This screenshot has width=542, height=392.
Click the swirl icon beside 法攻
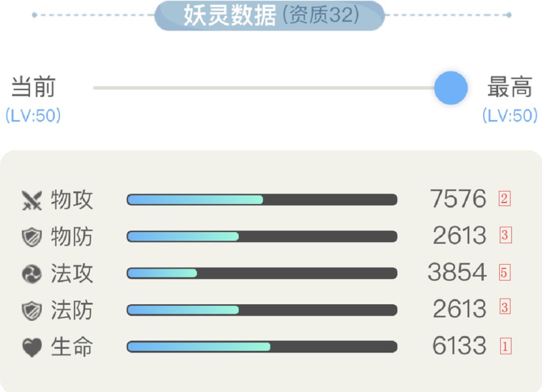32,274
